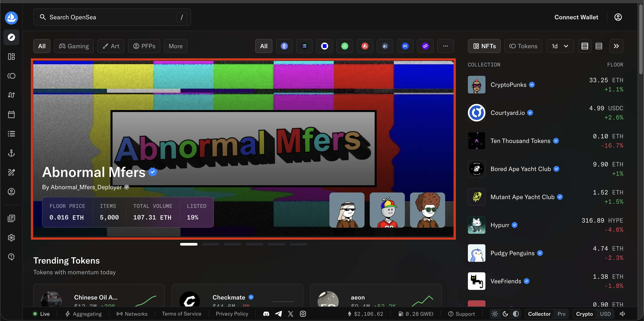The height and width of the screenshot is (321, 644).
Task: Show more chains via the ellipsis button
Action: coord(446,46)
